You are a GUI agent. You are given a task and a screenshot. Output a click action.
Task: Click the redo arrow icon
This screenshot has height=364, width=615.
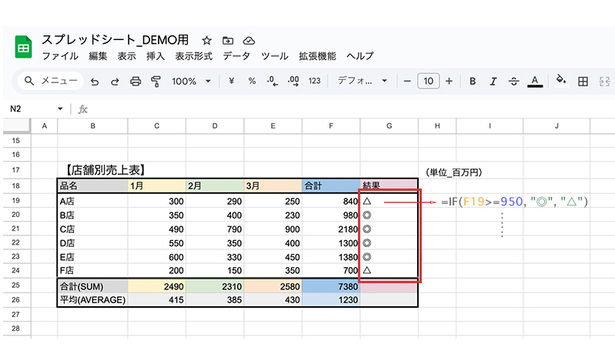coord(115,81)
